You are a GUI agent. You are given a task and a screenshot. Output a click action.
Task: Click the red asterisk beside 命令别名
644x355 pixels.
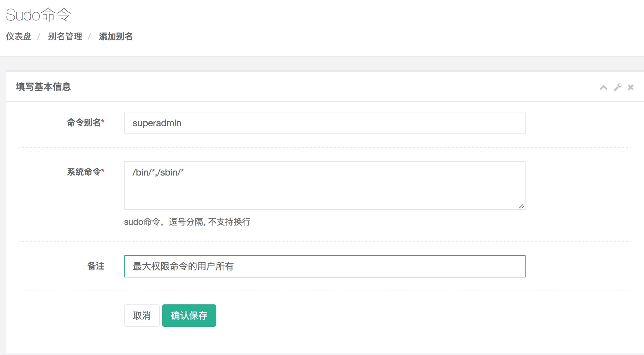pos(103,121)
